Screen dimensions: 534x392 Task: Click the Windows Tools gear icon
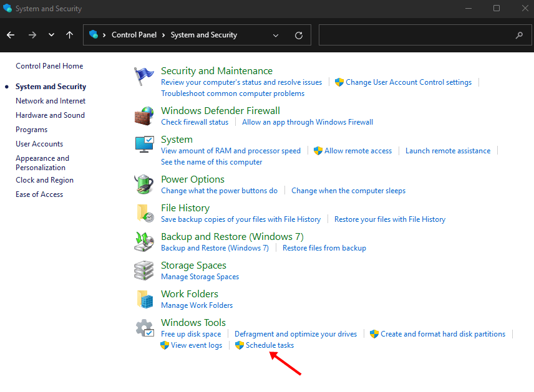tap(144, 328)
